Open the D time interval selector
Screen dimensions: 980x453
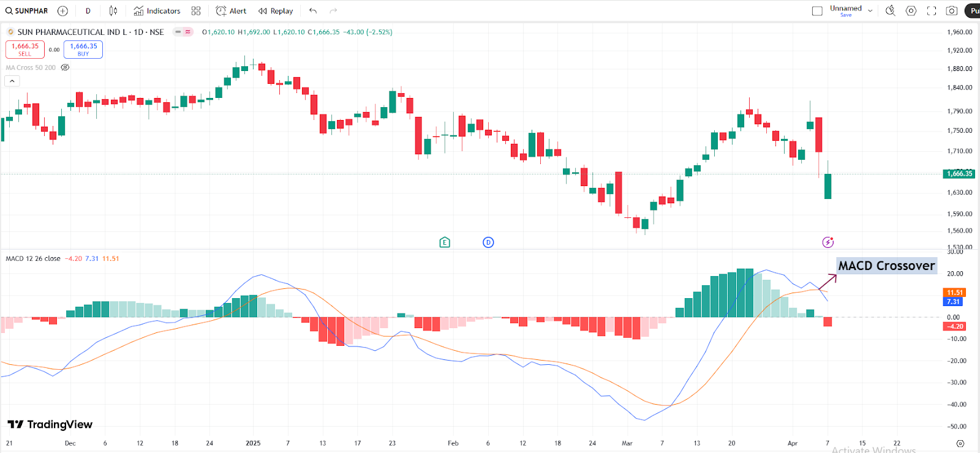[x=88, y=11]
